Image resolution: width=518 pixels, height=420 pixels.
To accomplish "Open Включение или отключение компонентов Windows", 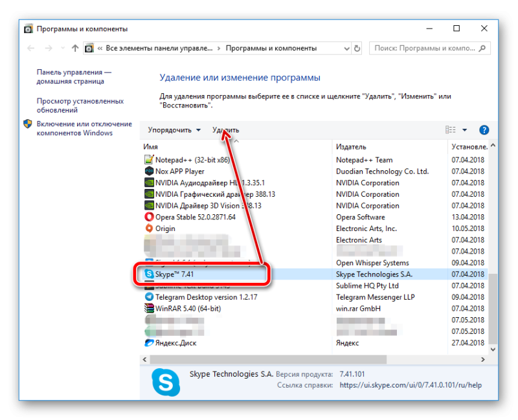I will [84, 128].
